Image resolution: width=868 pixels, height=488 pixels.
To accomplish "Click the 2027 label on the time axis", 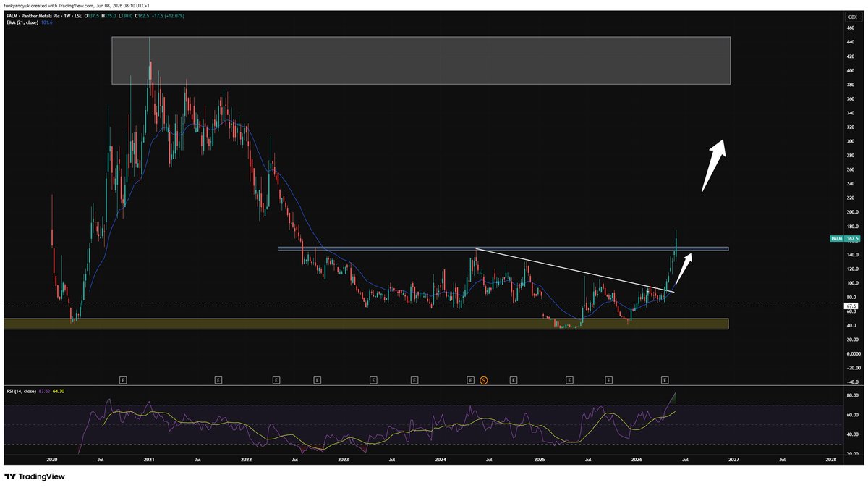I will tap(733, 459).
